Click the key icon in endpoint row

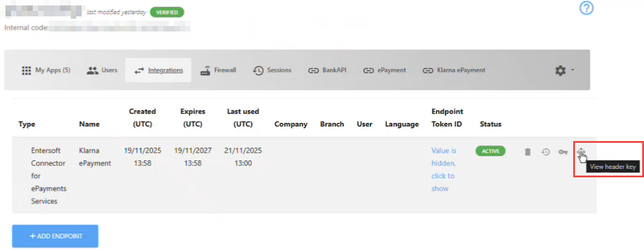[x=563, y=152]
